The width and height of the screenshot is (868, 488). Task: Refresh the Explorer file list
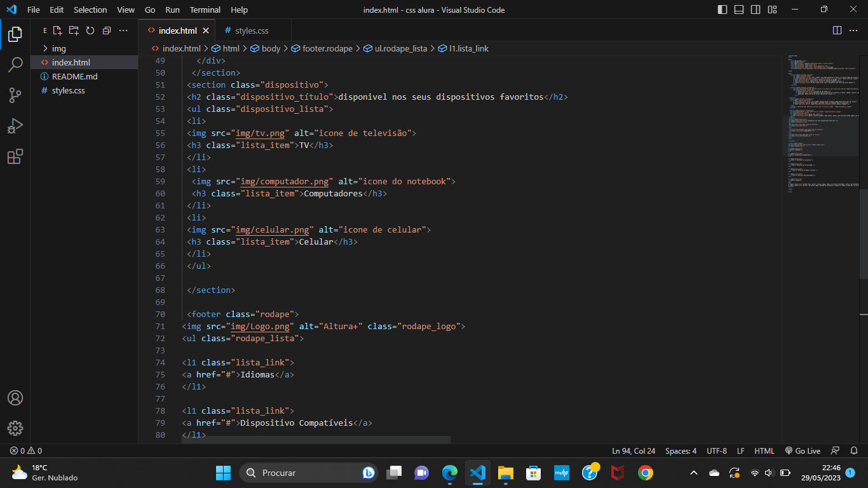click(90, 30)
